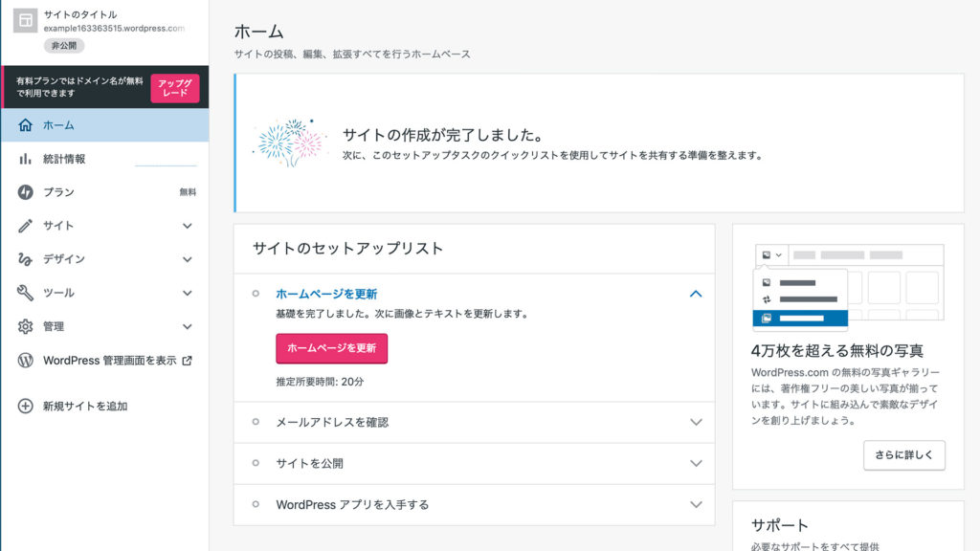Click the サイト pencil icon

[25, 226]
